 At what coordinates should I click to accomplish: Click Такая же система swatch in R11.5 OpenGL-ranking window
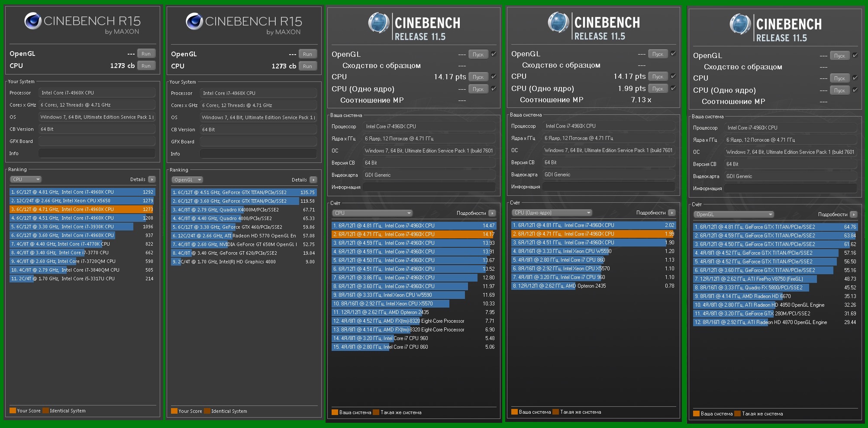[738, 414]
